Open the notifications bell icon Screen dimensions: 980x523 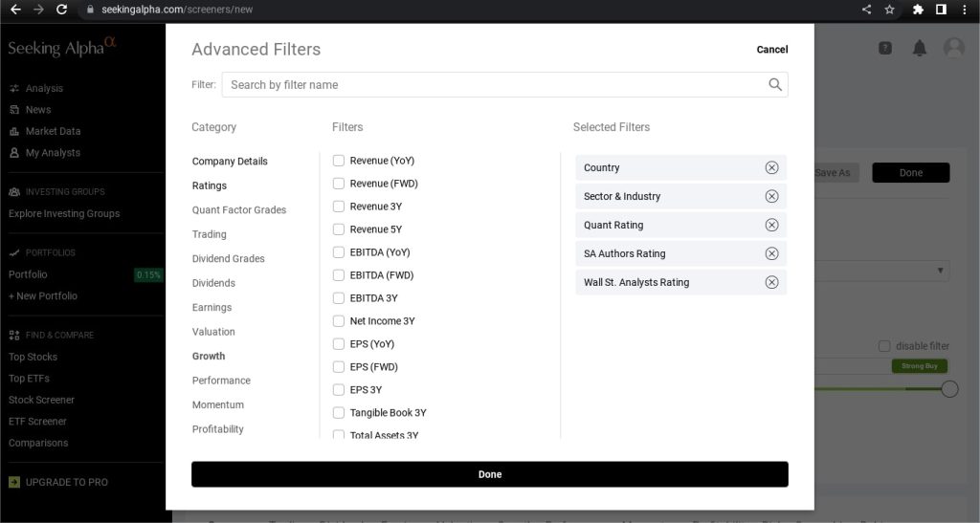pos(919,48)
